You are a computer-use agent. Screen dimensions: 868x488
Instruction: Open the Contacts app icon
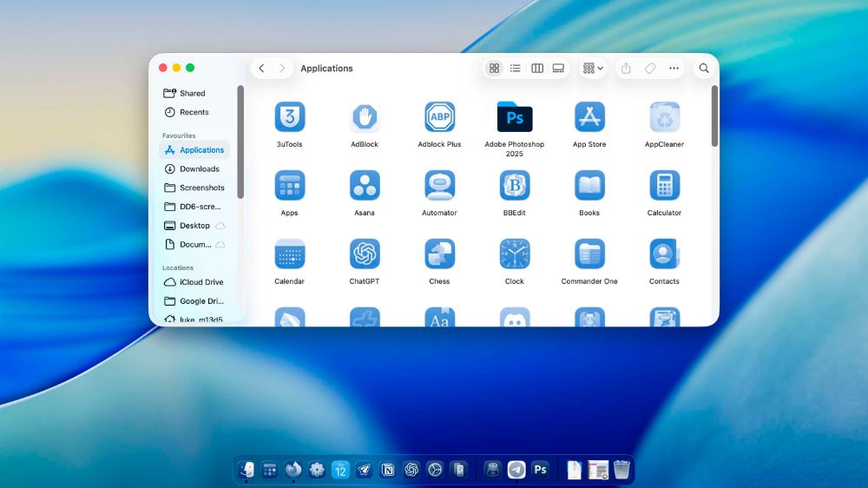coord(664,254)
